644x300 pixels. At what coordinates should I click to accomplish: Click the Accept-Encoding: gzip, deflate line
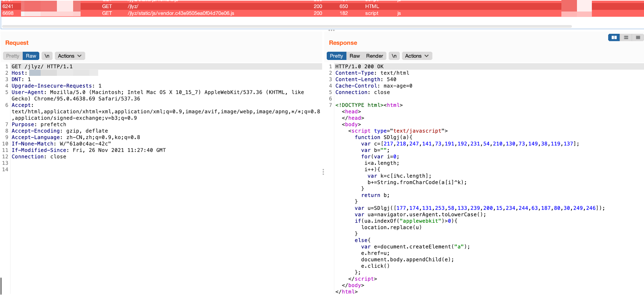(x=60, y=131)
